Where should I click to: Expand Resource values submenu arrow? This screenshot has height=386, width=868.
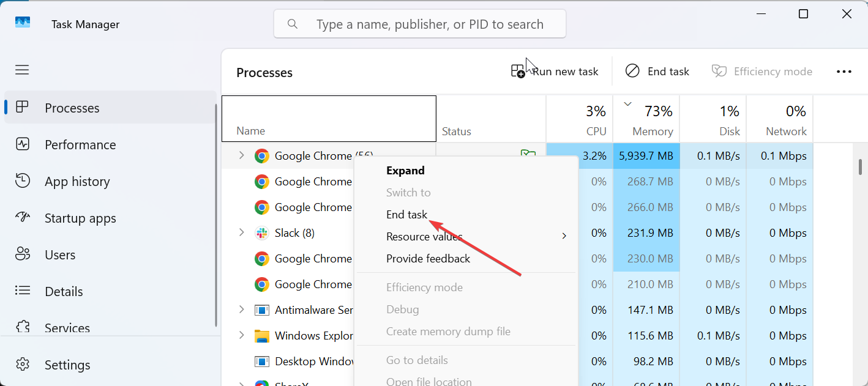[564, 236]
